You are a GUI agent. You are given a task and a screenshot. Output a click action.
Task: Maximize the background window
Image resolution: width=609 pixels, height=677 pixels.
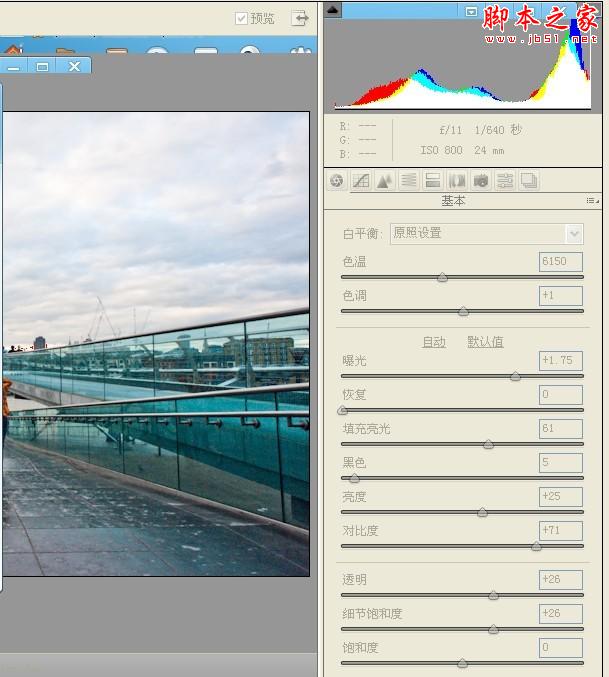42,66
